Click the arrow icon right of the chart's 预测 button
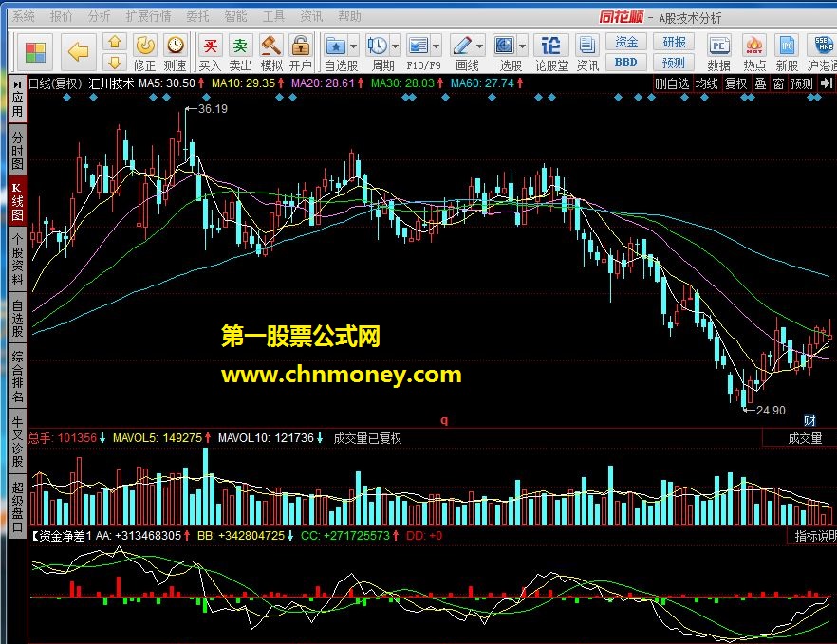The height and width of the screenshot is (644, 837). [x=827, y=83]
